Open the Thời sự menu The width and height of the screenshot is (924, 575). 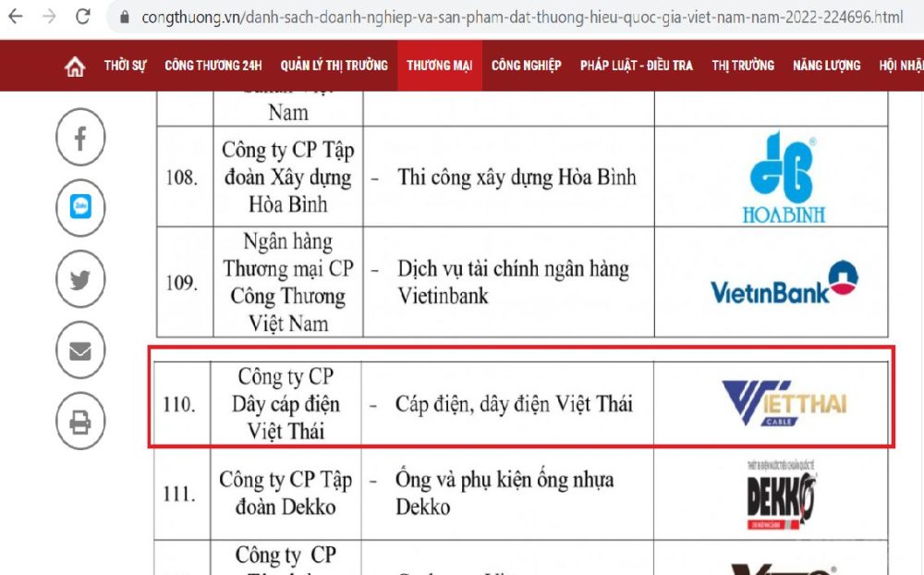[x=125, y=66]
